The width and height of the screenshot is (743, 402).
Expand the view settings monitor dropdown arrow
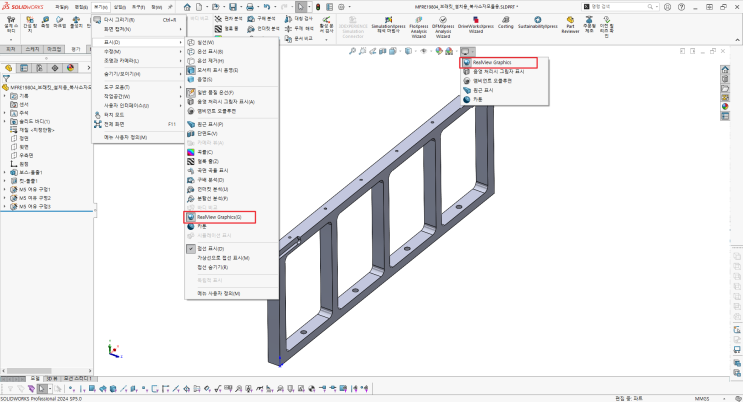tap(473, 52)
